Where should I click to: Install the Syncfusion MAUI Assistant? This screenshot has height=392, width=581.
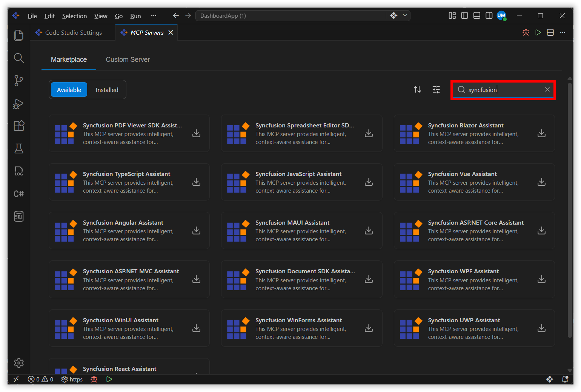[369, 231]
